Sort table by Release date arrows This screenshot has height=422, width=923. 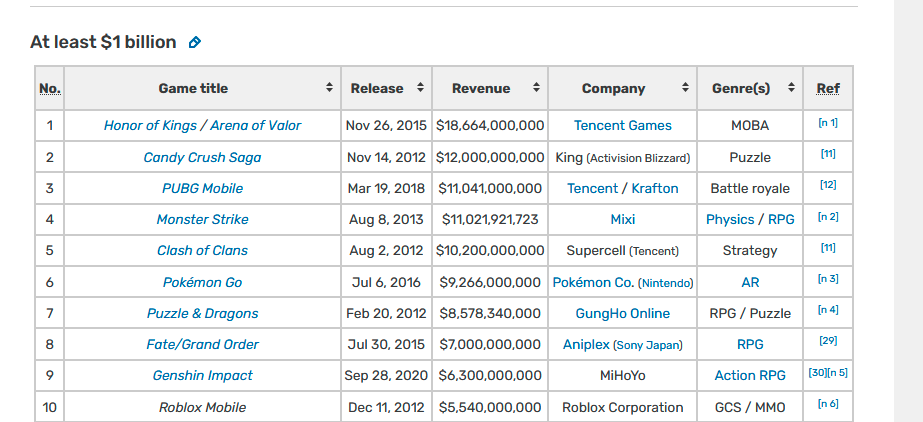click(x=420, y=88)
